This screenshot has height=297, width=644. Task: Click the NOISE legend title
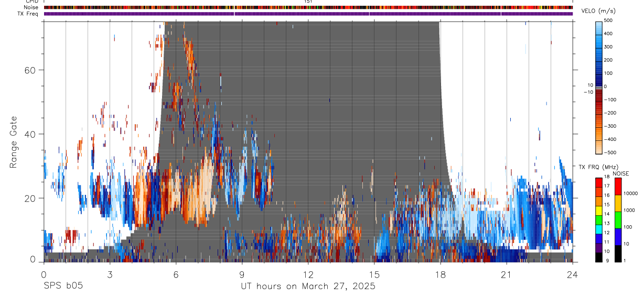click(620, 173)
